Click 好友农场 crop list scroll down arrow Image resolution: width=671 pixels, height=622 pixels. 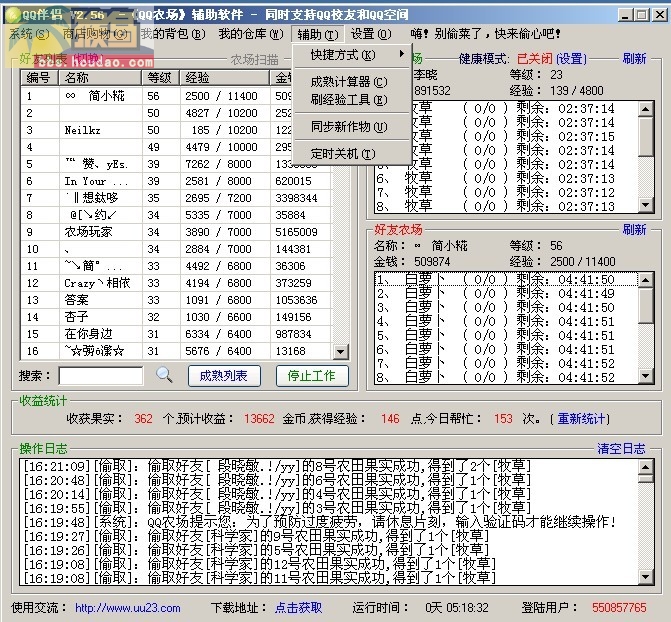click(x=646, y=376)
